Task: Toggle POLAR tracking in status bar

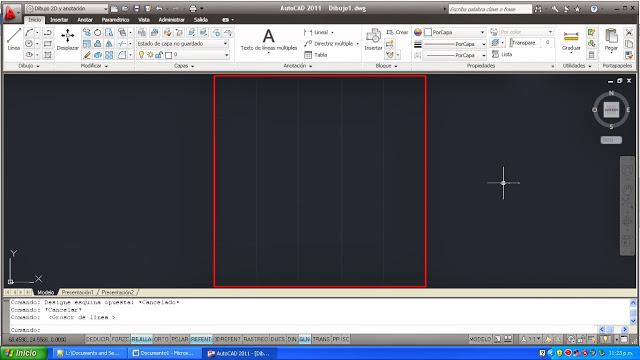Action: click(180, 339)
